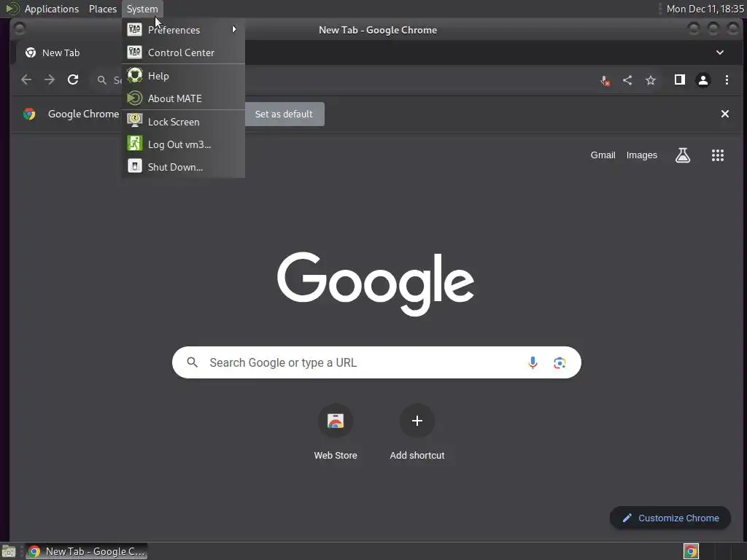This screenshot has height=560, width=747.
Task: Open Chrome three-dot menu
Action: coord(727,80)
